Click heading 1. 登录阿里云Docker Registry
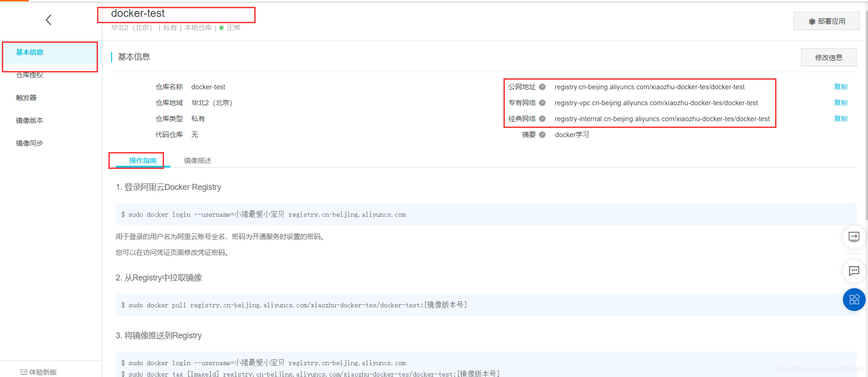 click(x=168, y=187)
